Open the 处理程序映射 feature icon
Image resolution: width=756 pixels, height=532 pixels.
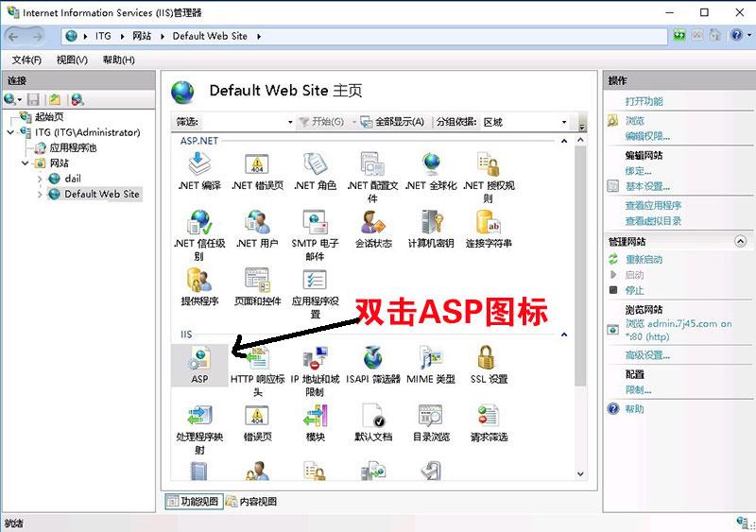tap(199, 416)
